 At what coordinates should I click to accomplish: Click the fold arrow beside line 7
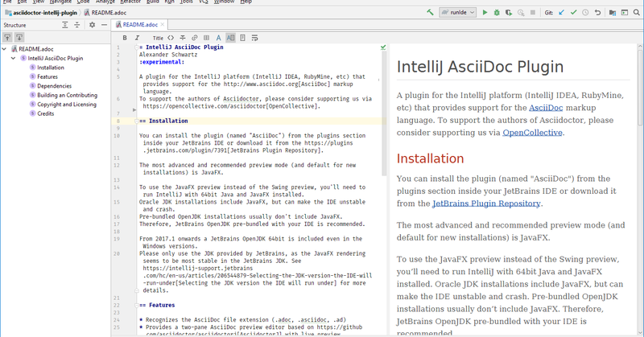[x=134, y=110]
